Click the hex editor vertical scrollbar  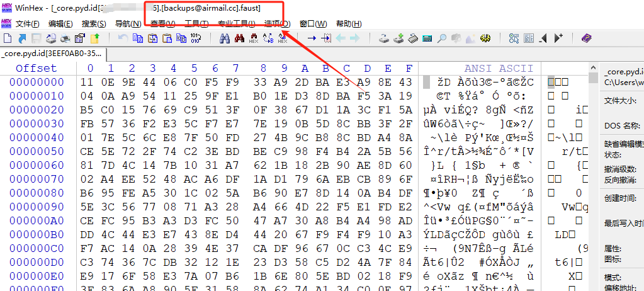[x=593, y=176]
